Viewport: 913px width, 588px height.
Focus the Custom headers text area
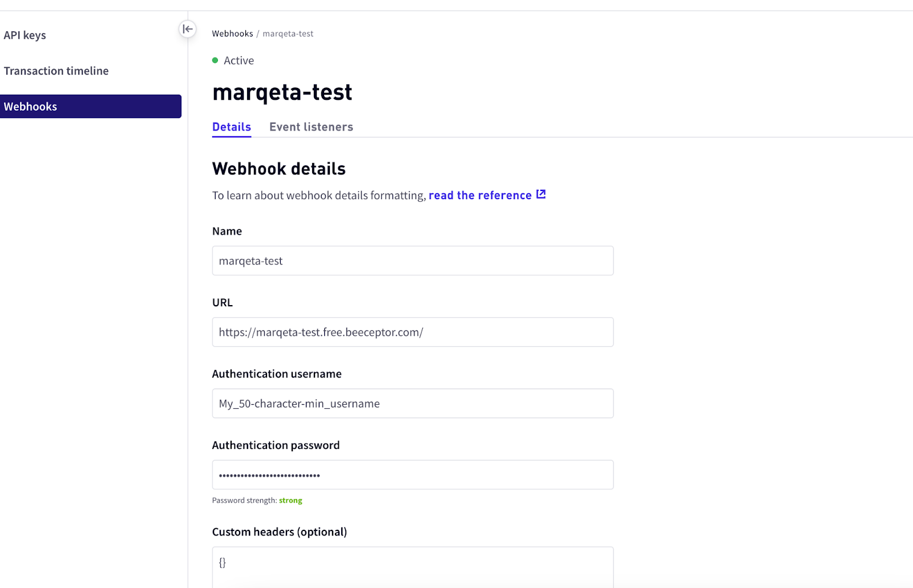click(413, 567)
